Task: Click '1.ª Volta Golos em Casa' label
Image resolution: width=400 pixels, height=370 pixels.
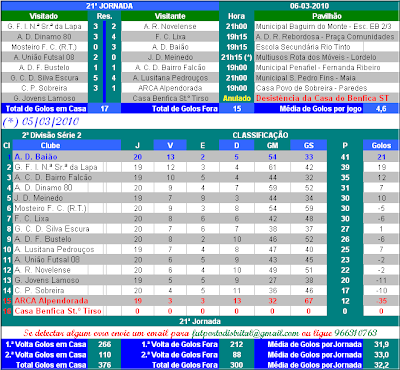Action: (x=46, y=344)
